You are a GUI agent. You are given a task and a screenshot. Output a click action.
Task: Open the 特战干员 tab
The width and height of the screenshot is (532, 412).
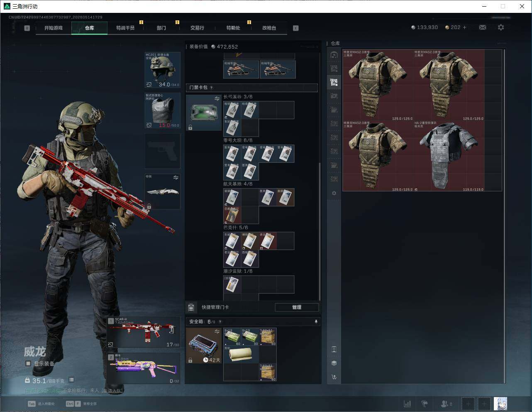pos(125,28)
